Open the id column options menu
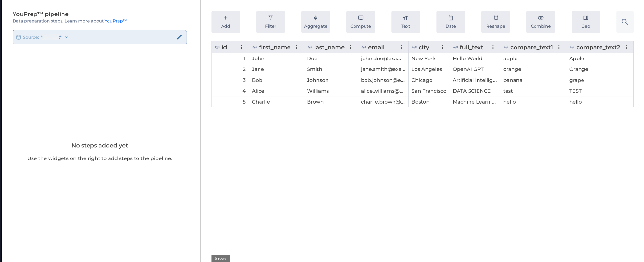644x262 pixels. click(x=241, y=47)
